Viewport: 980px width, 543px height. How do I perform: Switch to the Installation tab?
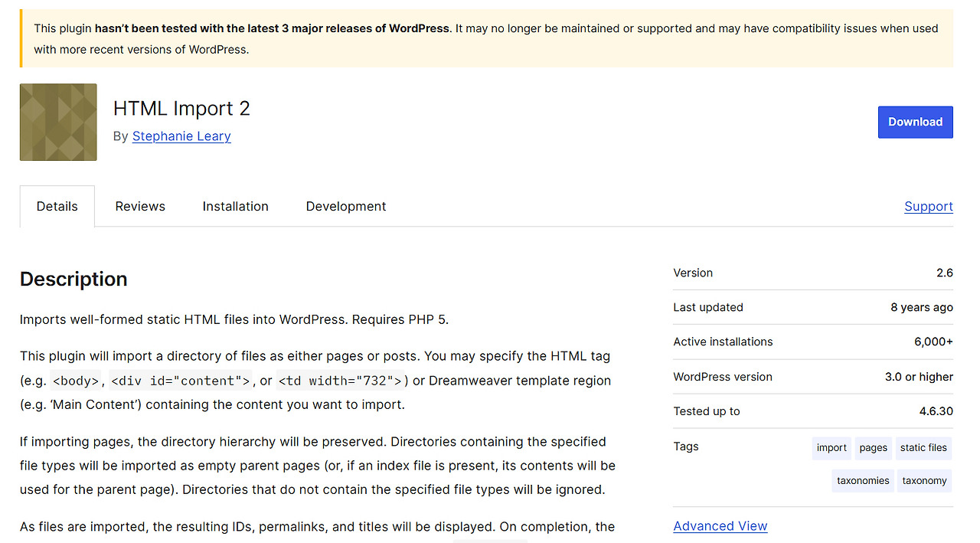point(235,206)
